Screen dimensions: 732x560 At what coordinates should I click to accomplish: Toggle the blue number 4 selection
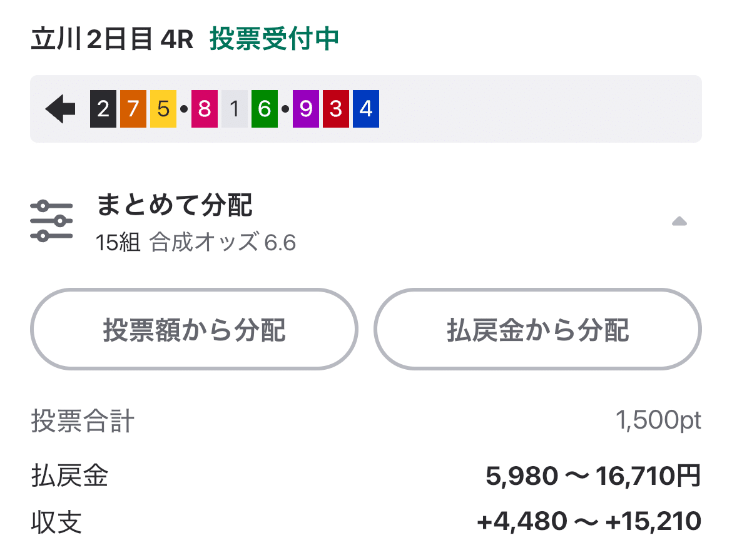point(366,108)
